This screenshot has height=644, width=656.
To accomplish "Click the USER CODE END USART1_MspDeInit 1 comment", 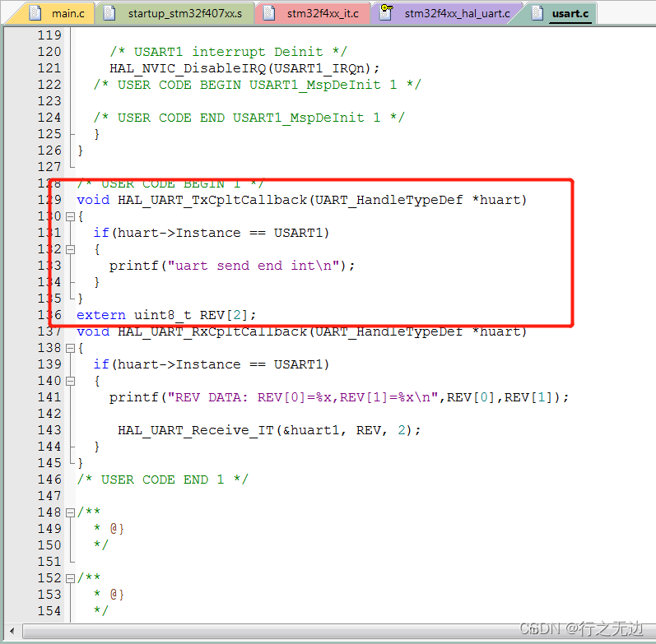I will coord(249,118).
